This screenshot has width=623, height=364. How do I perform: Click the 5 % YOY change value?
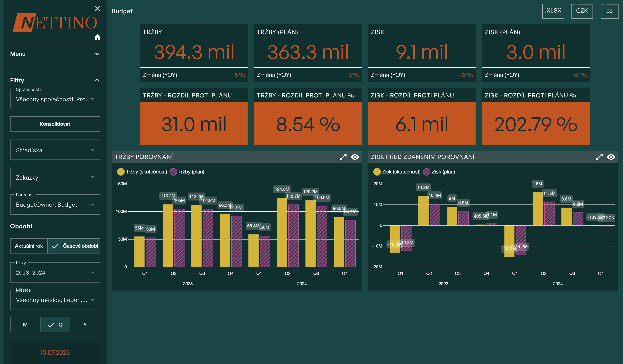pos(240,75)
